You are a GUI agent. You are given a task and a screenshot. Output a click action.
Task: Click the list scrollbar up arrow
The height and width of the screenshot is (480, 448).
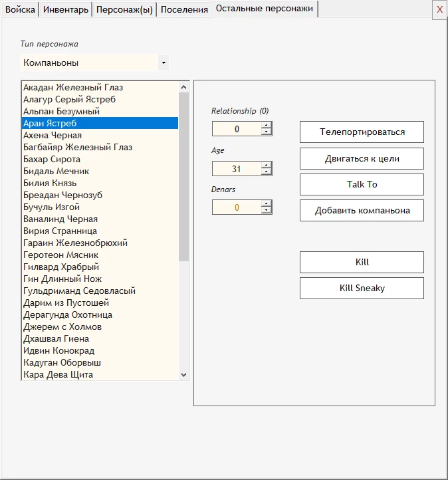point(183,87)
